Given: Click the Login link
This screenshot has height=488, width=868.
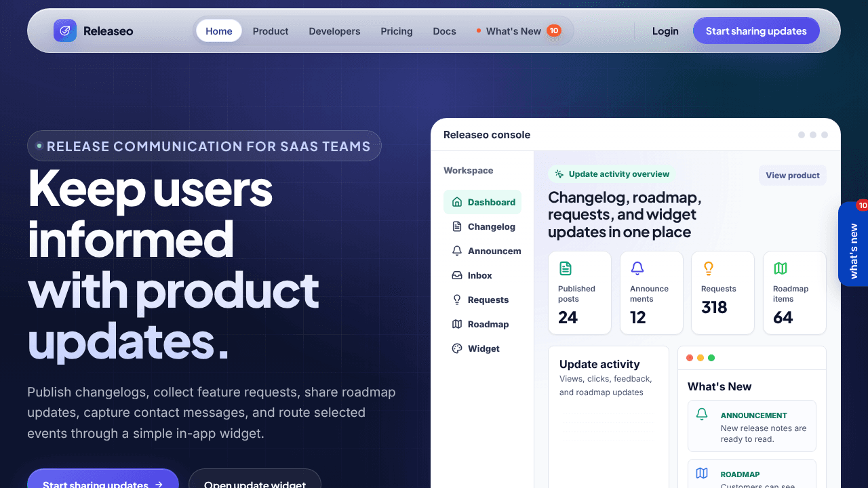Looking at the screenshot, I should click(665, 31).
